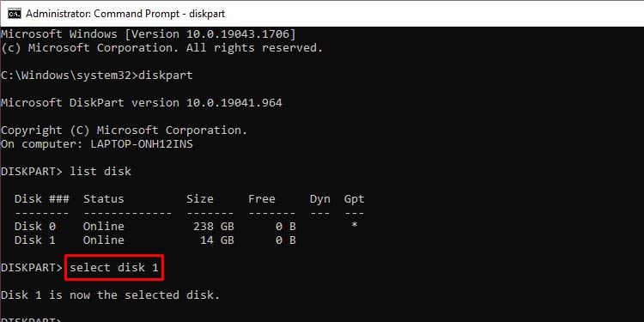
Task: Click the 'Microsoft Windows [Version 10.0.19043.1706]' line
Action: coord(149,34)
